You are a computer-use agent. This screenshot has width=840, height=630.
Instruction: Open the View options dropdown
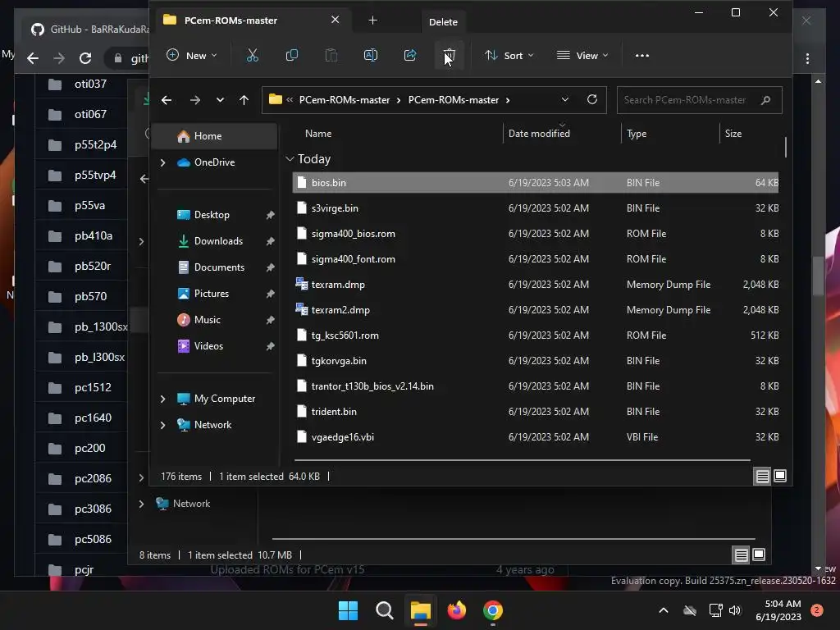582,55
